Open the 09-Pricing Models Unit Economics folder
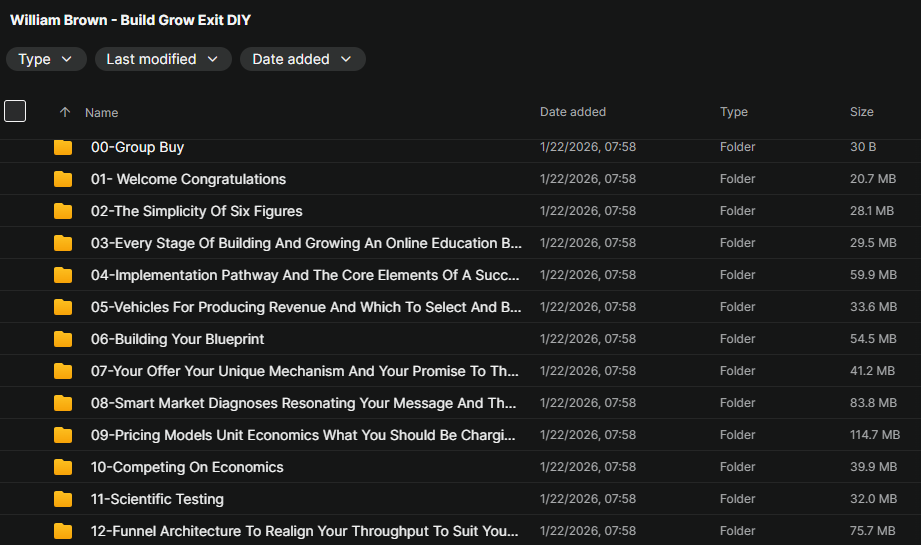Viewport: 921px width, 545px height. [303, 435]
